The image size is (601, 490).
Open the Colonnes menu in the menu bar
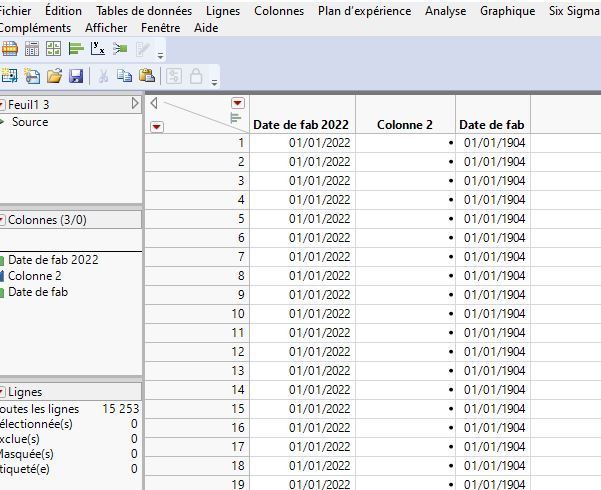(279, 11)
